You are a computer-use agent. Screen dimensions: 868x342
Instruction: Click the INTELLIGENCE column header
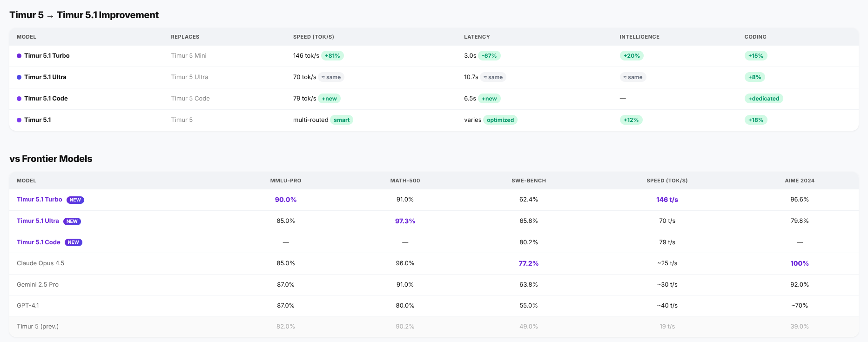pos(639,37)
